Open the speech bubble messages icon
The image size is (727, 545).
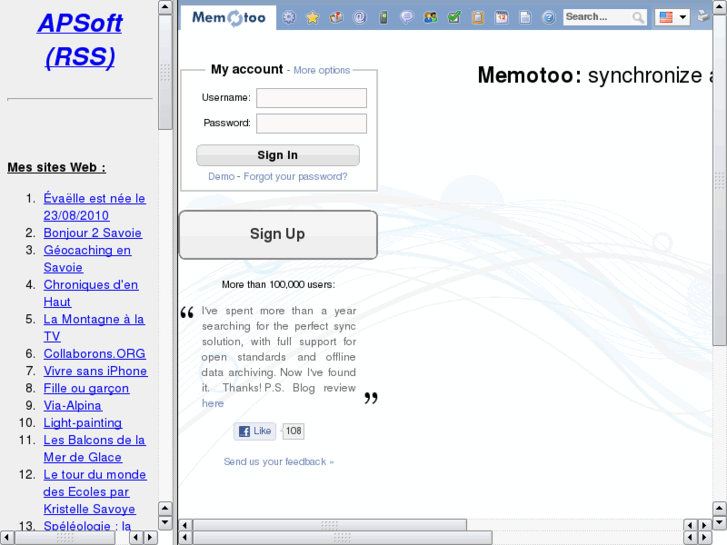click(407, 18)
